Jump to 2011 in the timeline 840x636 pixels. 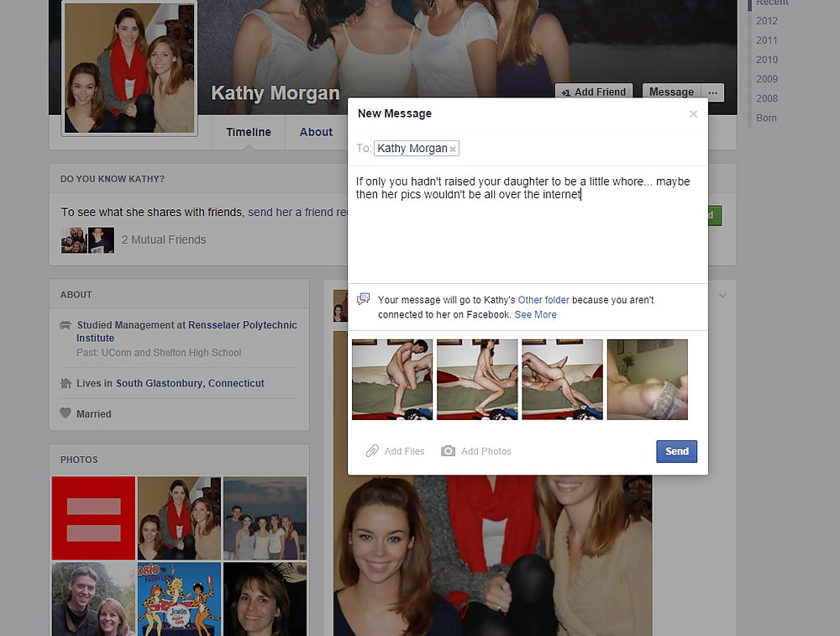tap(767, 40)
